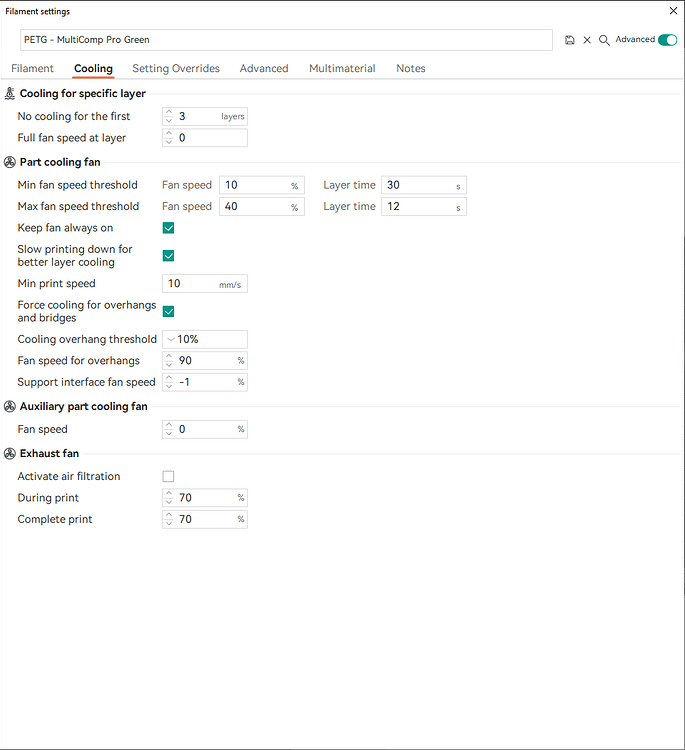685x750 pixels.
Task: Uncheck Keep fan always on
Action: [x=168, y=228]
